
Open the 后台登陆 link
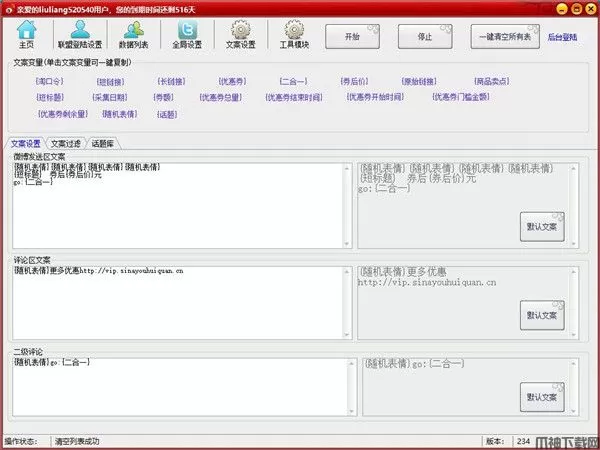tap(562, 37)
